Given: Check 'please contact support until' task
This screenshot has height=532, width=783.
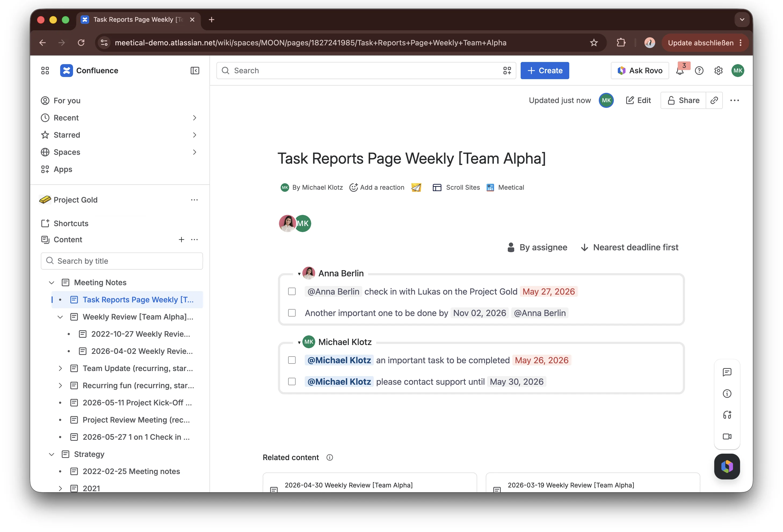Looking at the screenshot, I should tap(292, 381).
